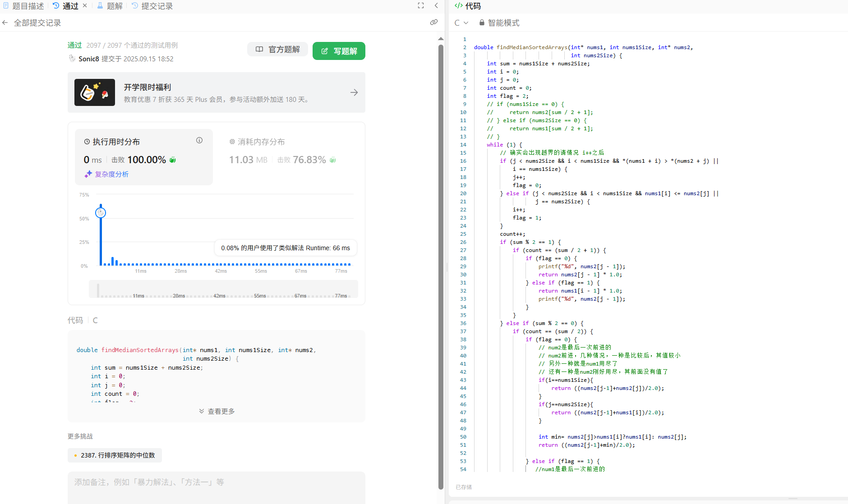
Task: Click the runtime chart range slider
Action: 223,290
